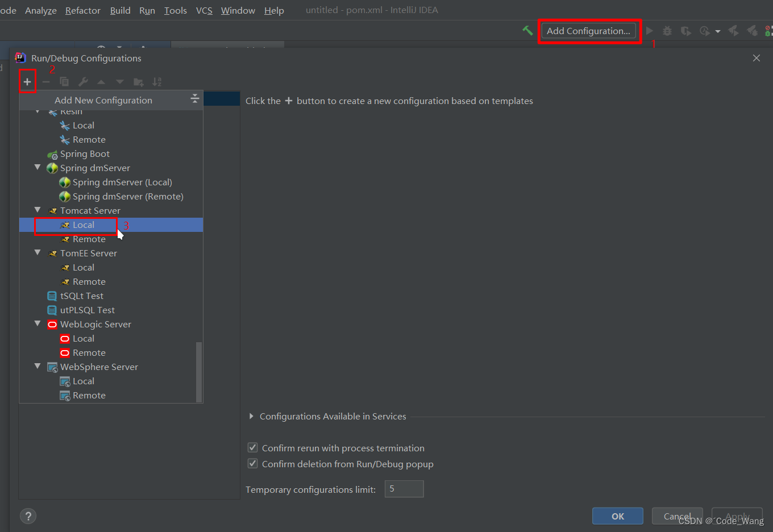The height and width of the screenshot is (532, 773).
Task: Click the Profiler clock-run icon
Action: pyautogui.click(x=705, y=31)
